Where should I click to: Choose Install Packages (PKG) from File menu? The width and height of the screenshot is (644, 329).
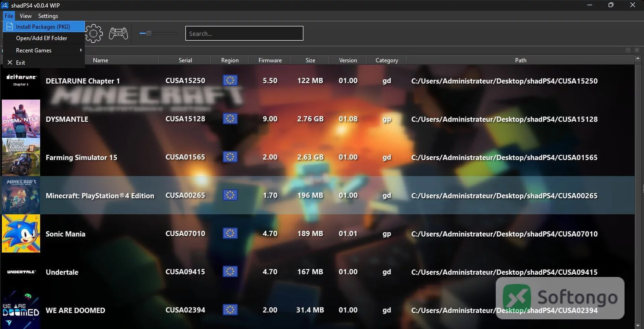[x=44, y=27]
